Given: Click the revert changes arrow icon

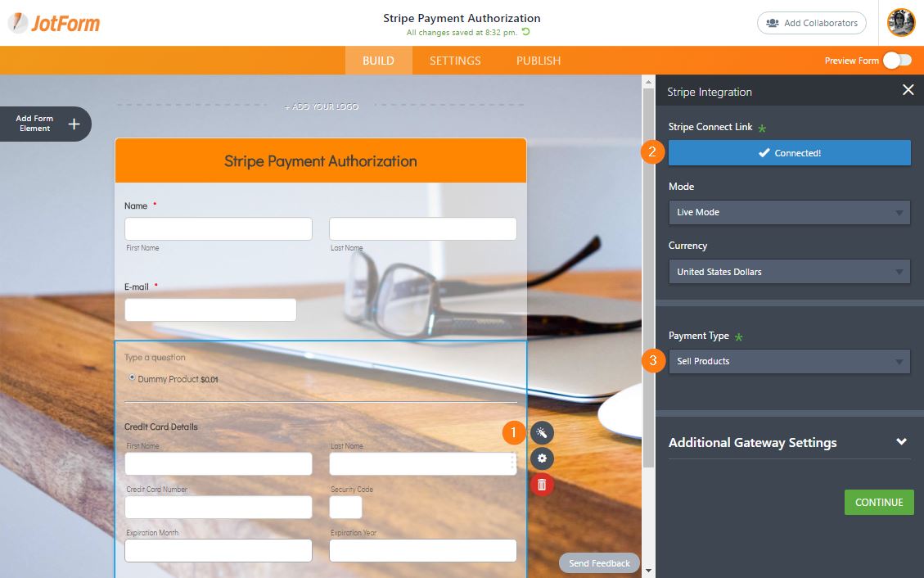Looking at the screenshot, I should coord(525,32).
